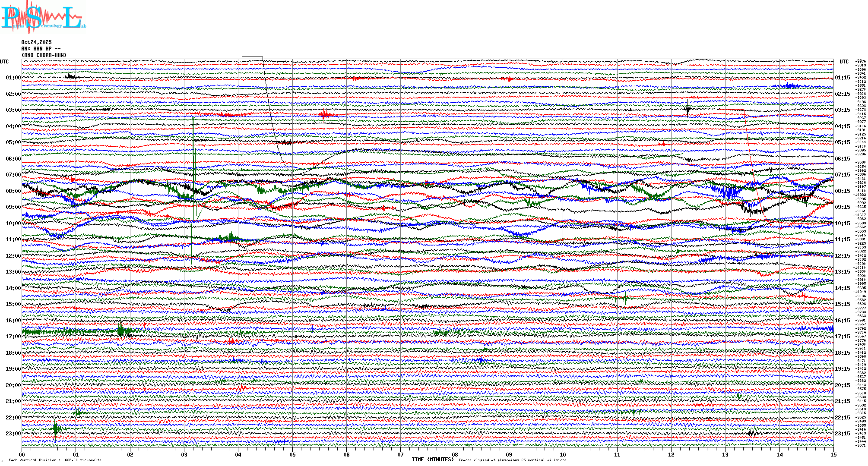Image resolution: width=868 pixels, height=466 pixels.
Task: Select the 05:15 label on right side
Action: point(842,142)
